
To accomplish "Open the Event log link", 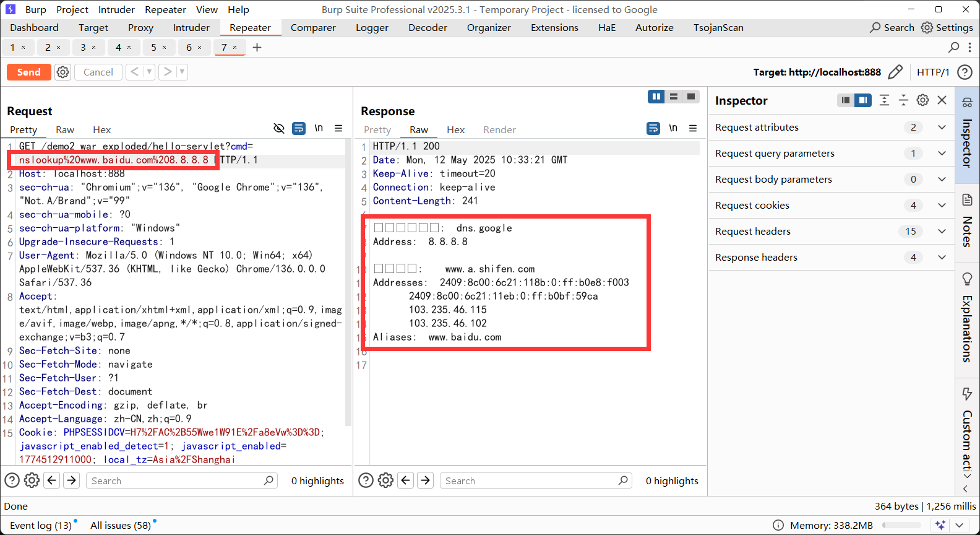I will 41,525.
